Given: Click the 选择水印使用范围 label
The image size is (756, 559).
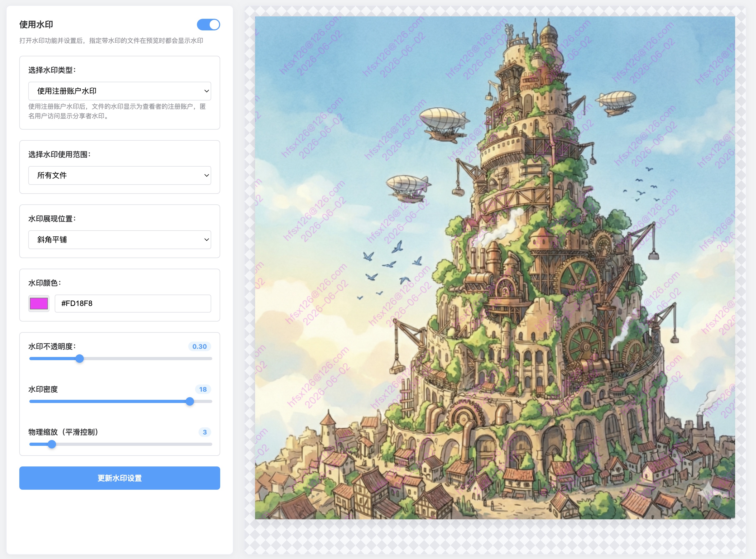Looking at the screenshot, I should (x=59, y=155).
